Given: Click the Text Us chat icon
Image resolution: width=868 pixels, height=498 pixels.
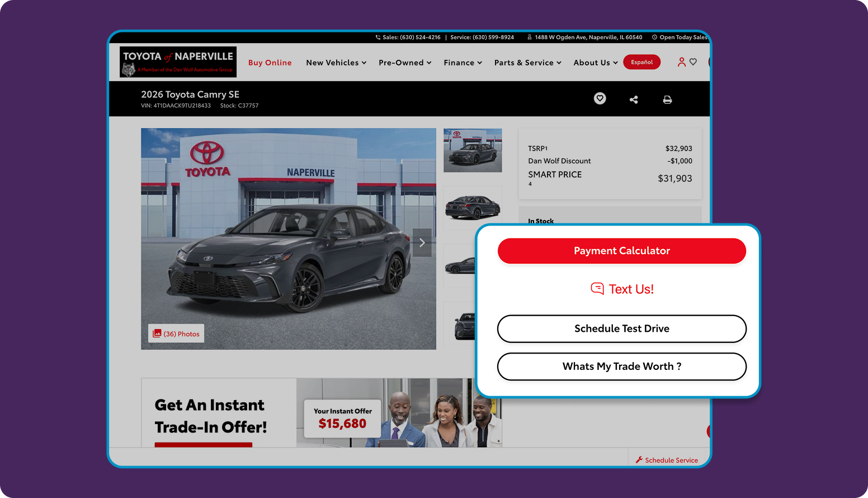Looking at the screenshot, I should [597, 289].
